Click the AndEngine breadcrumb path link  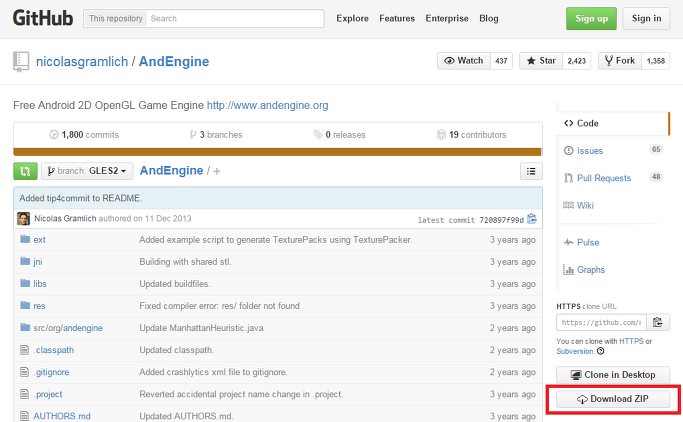click(x=171, y=171)
